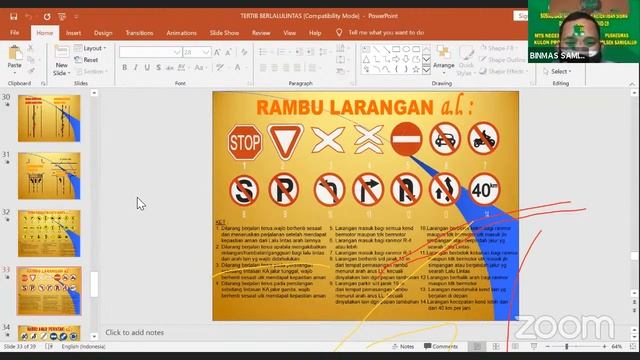Click the text highlight color button
The width and height of the screenshot is (640, 360).
(x=221, y=67)
